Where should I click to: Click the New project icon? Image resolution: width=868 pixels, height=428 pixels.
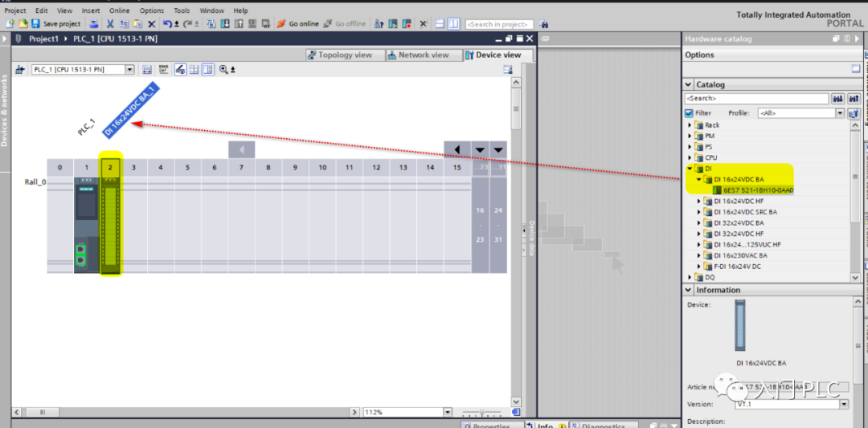[10, 24]
